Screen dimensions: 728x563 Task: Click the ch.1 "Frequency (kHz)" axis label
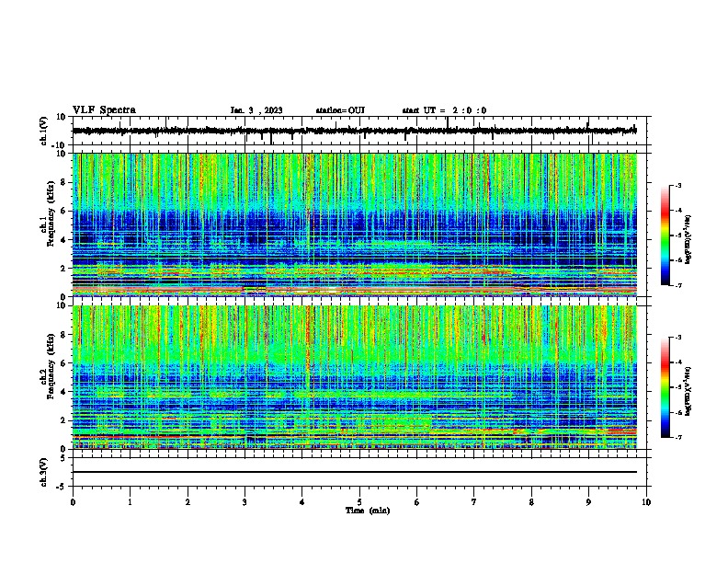point(51,214)
